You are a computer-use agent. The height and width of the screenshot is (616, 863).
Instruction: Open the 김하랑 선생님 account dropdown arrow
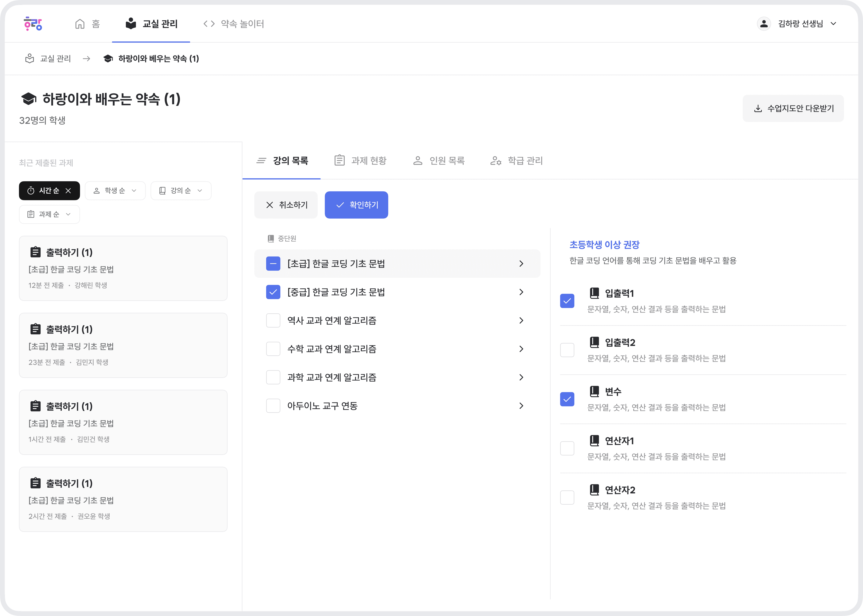833,24
